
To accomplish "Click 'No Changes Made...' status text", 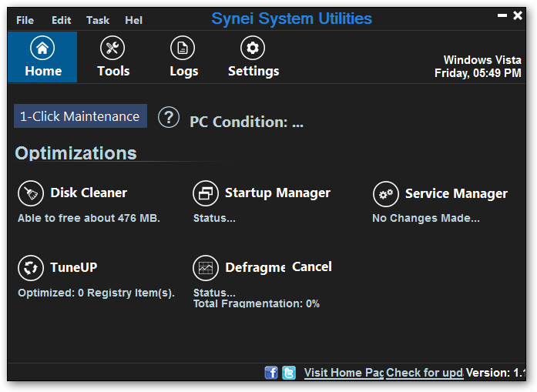I will [x=426, y=218].
